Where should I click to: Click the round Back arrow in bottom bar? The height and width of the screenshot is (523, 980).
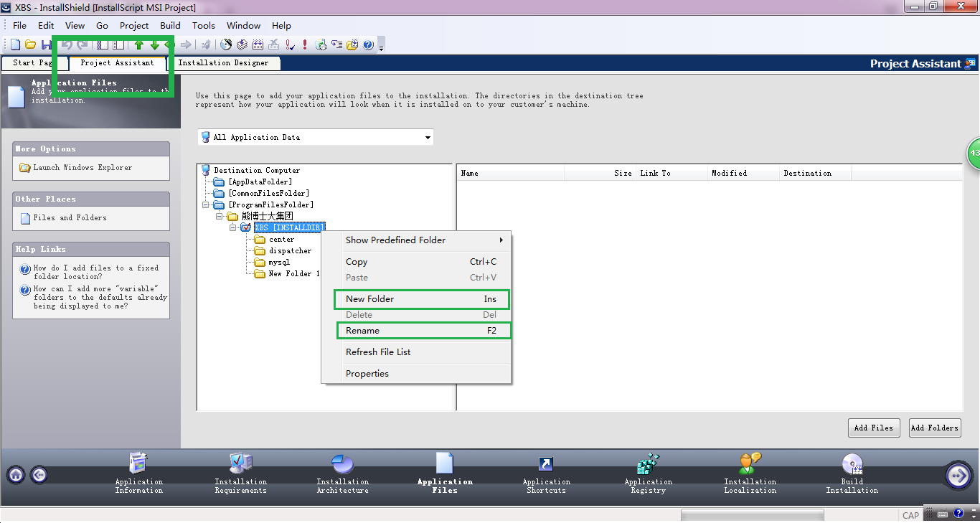tap(39, 474)
